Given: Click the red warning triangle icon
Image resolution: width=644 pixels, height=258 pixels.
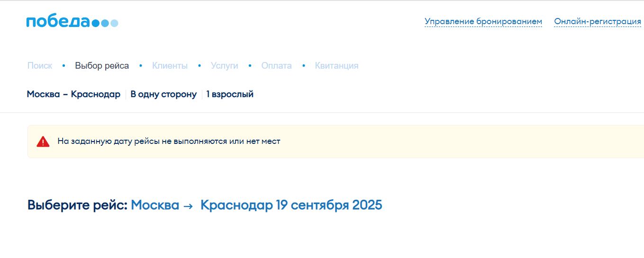Looking at the screenshot, I should pos(43,142).
